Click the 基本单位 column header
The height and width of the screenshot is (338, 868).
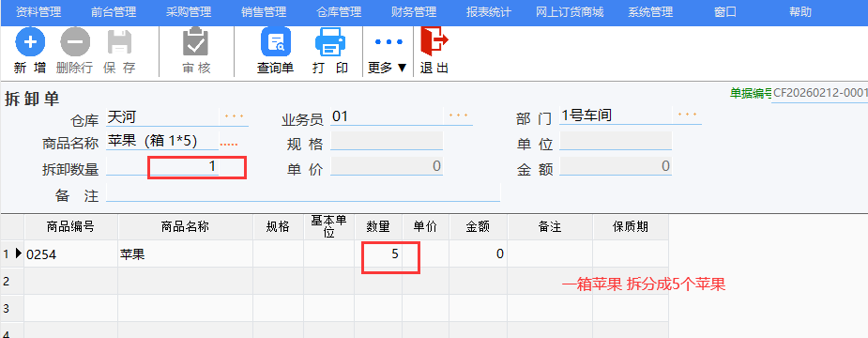[x=328, y=227]
